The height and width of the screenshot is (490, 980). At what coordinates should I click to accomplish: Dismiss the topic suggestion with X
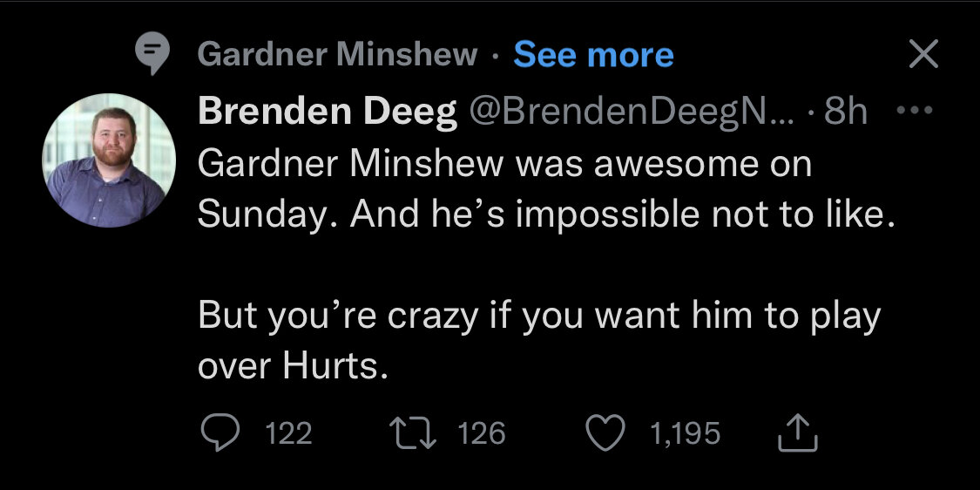click(x=923, y=56)
